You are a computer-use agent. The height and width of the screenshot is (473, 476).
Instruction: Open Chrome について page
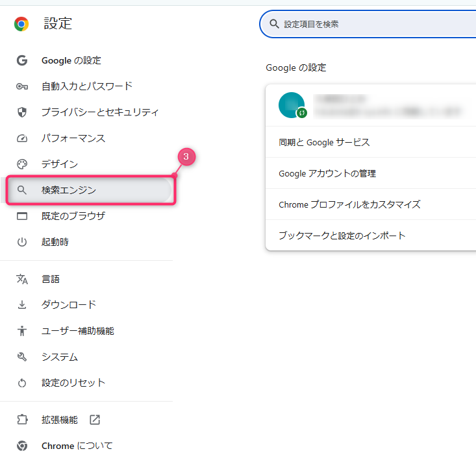(x=77, y=446)
